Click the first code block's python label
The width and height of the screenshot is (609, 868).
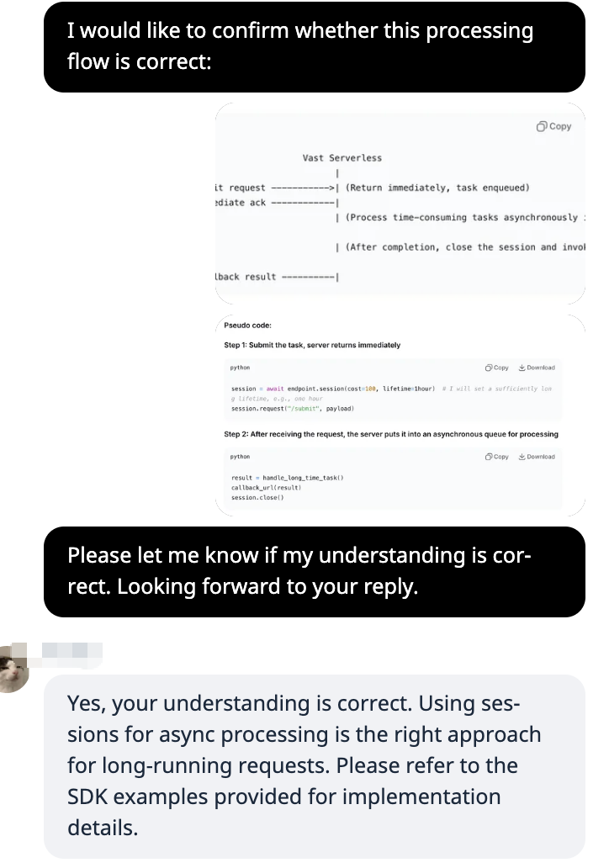[240, 368]
